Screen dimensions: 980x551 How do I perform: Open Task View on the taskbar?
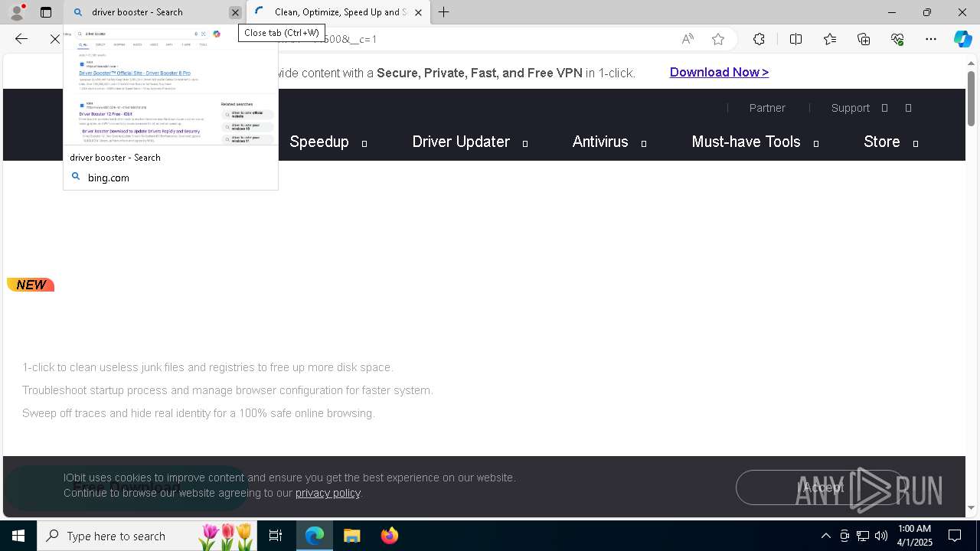(276, 536)
